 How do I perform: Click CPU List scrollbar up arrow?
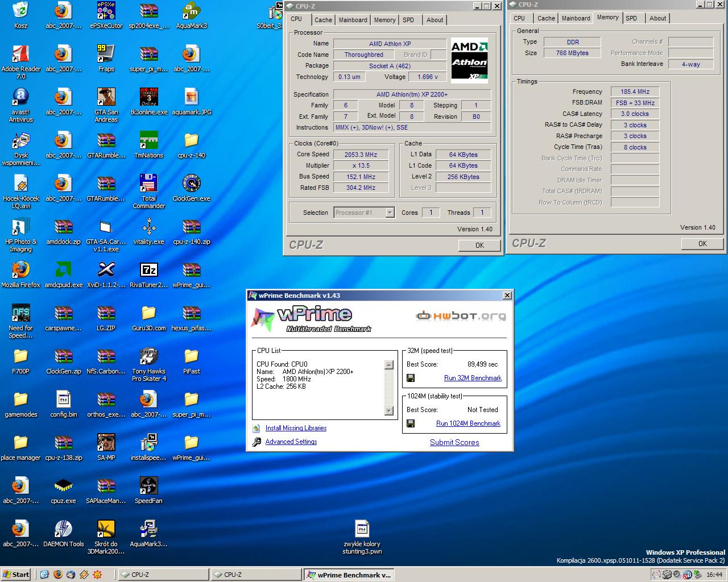pyautogui.click(x=389, y=365)
